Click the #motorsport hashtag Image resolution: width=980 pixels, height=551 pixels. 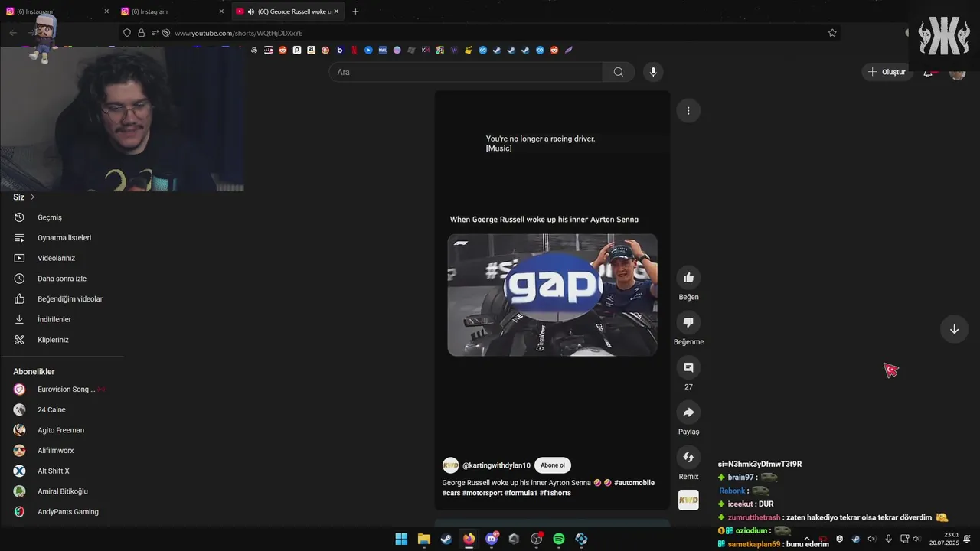tap(482, 493)
